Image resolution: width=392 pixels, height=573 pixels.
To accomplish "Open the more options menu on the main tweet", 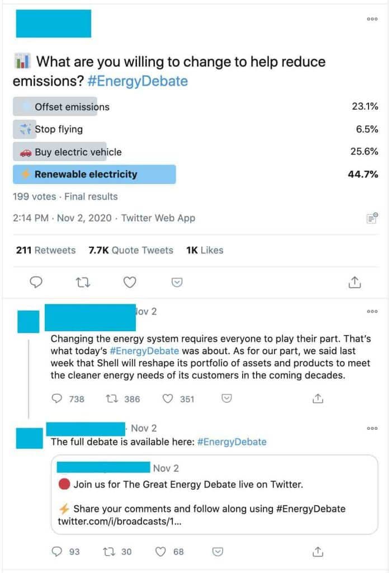I will coord(372,19).
